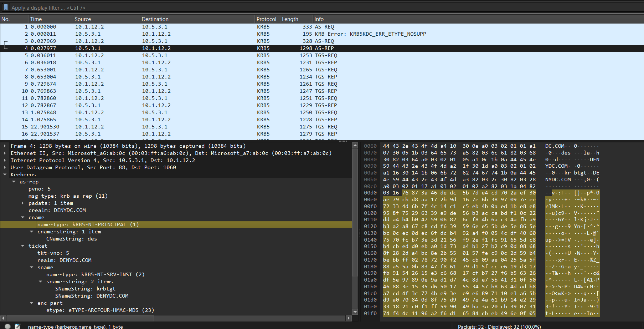Expand the User Datagram Protocol layer
The image size is (644, 329).
click(x=5, y=167)
